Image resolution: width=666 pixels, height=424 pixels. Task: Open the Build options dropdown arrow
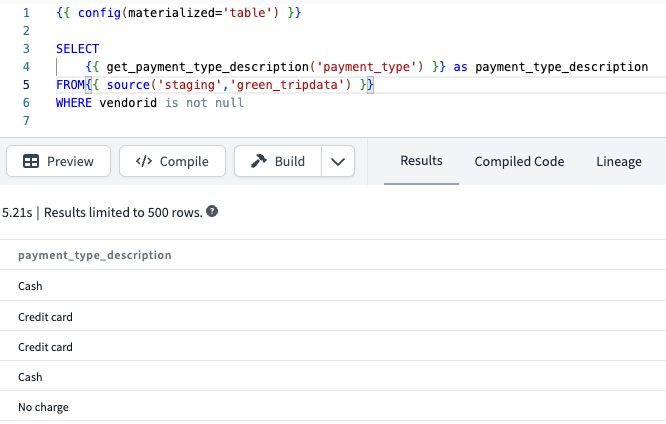tap(338, 161)
